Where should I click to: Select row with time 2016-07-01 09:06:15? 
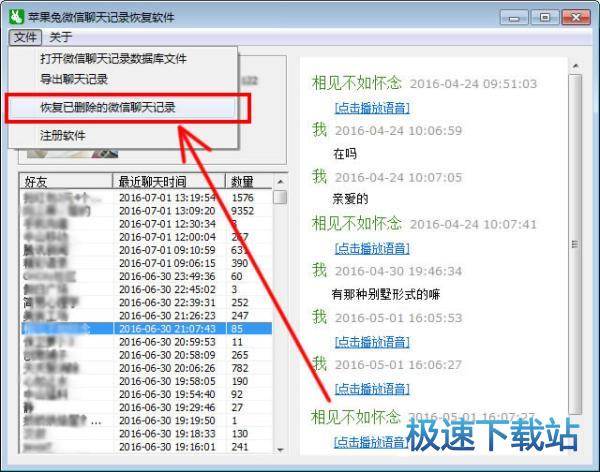(x=147, y=263)
